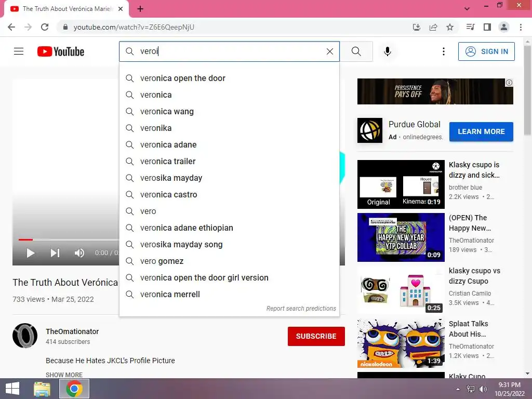Image resolution: width=532 pixels, height=399 pixels.
Task: Select the 'veronika' suggestion
Action: click(229, 128)
